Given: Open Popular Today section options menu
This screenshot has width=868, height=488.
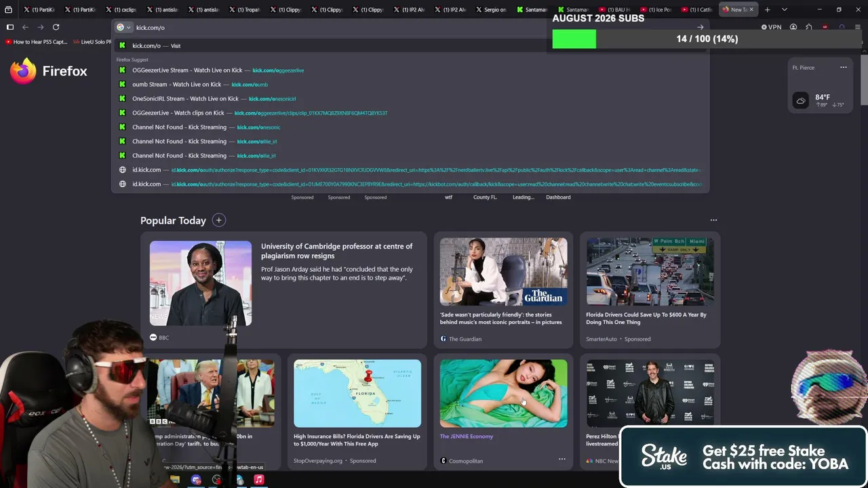Looking at the screenshot, I should [713, 220].
